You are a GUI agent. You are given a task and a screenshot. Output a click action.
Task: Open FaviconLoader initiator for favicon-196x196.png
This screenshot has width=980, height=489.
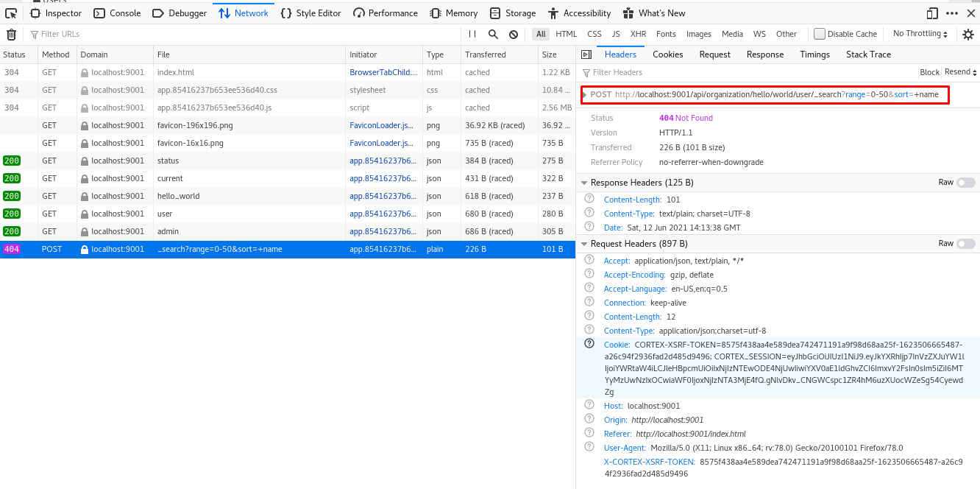[x=382, y=125]
